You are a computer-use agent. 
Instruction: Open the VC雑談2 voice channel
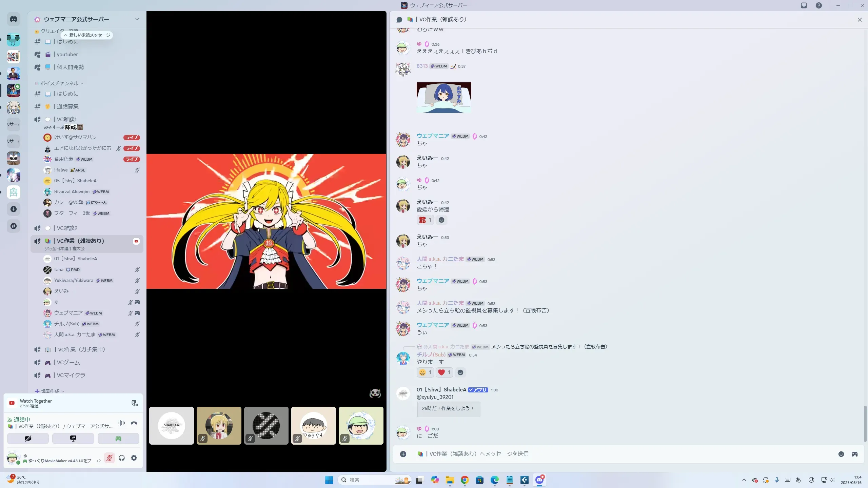[67, 228]
